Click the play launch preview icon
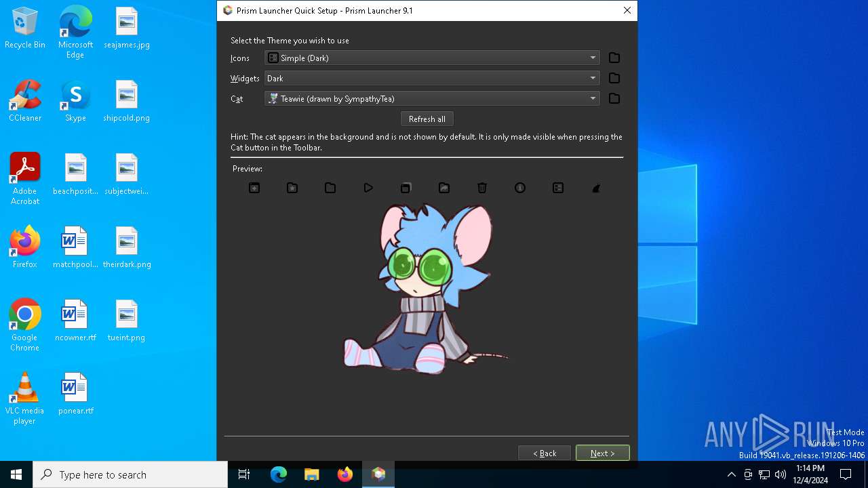This screenshot has height=488, width=868. point(368,188)
